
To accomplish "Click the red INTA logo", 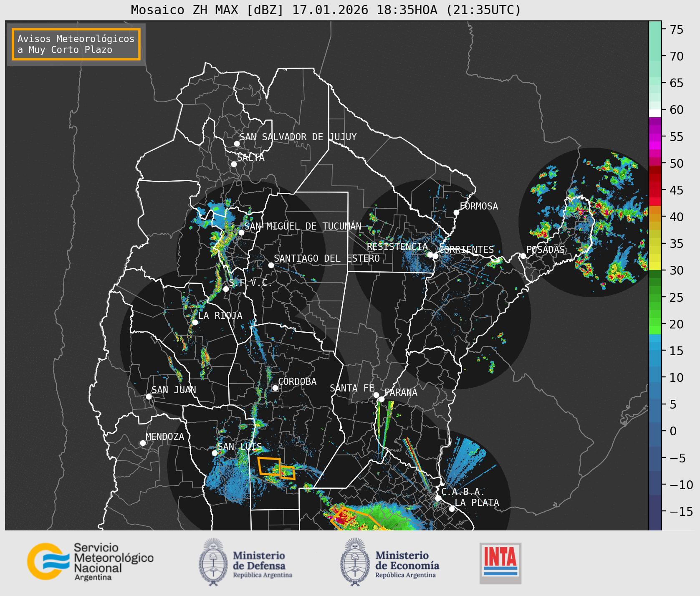I will (500, 563).
